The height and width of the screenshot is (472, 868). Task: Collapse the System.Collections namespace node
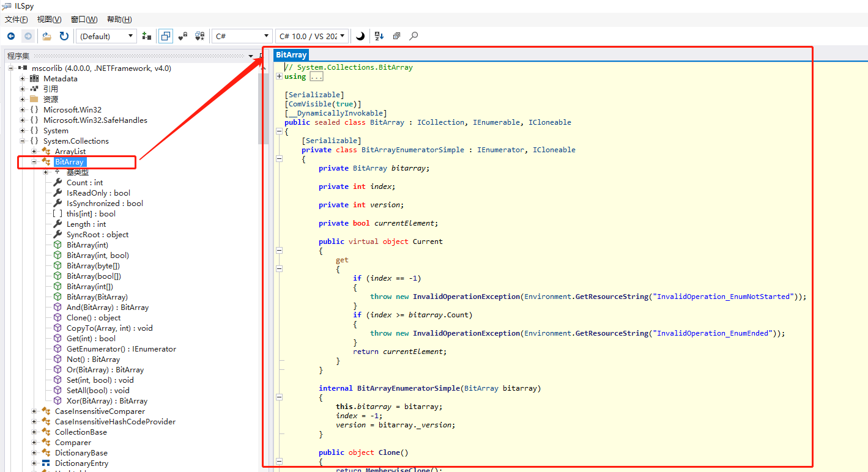[x=23, y=141]
